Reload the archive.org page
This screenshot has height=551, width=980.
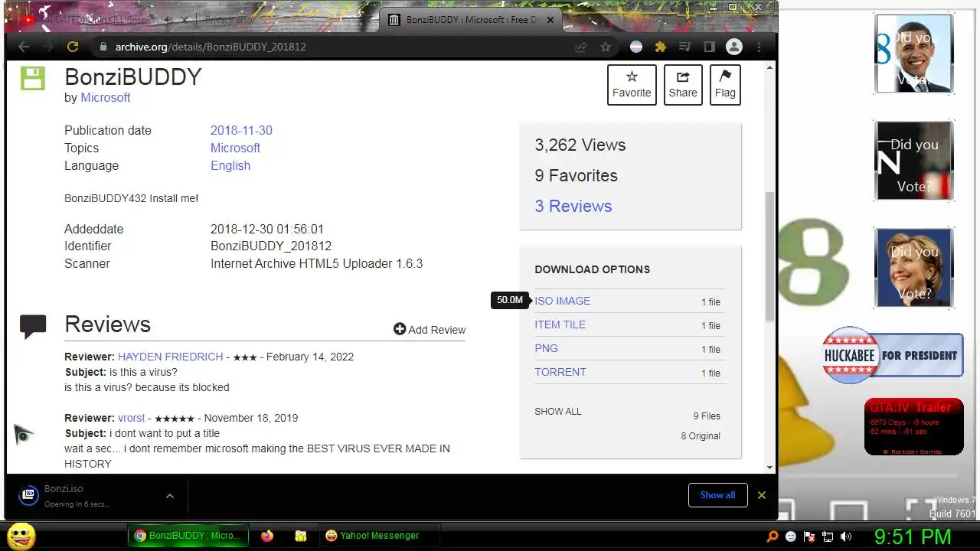pos(73,47)
